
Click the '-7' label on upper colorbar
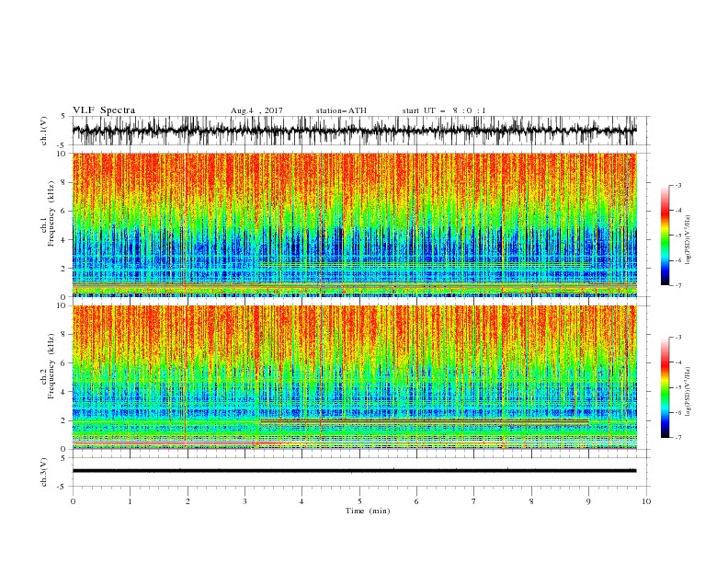677,286
